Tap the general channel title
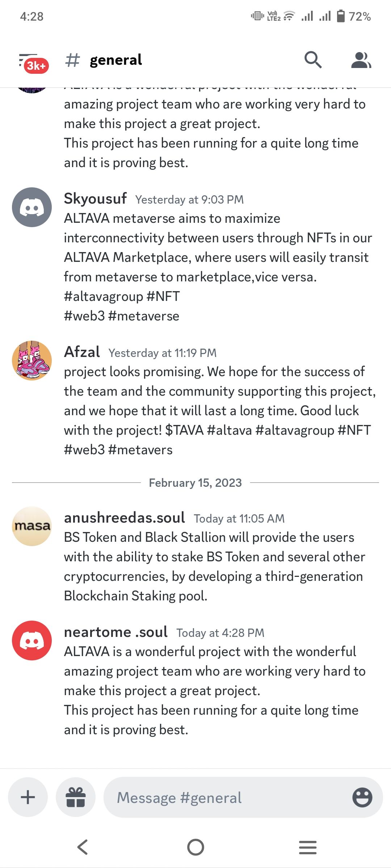This screenshot has width=391, height=868. [x=116, y=60]
